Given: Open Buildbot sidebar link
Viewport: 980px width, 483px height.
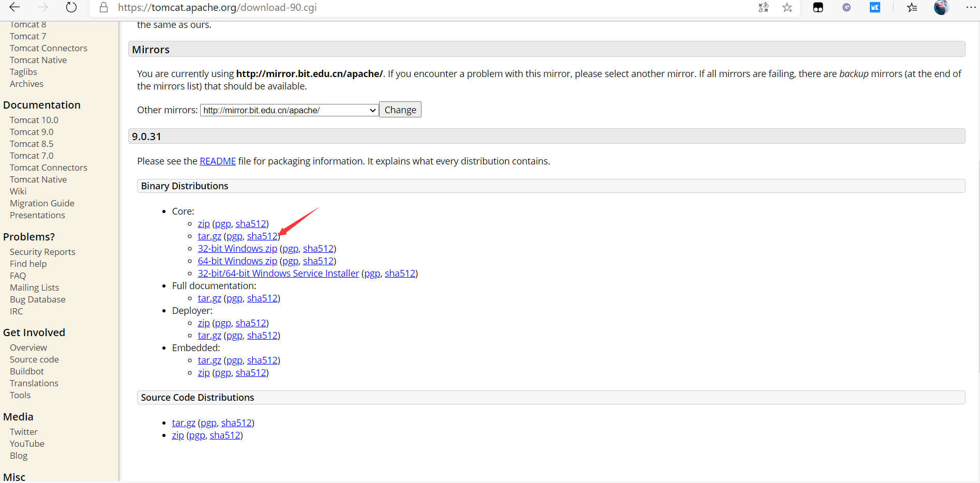Looking at the screenshot, I should tap(27, 371).
